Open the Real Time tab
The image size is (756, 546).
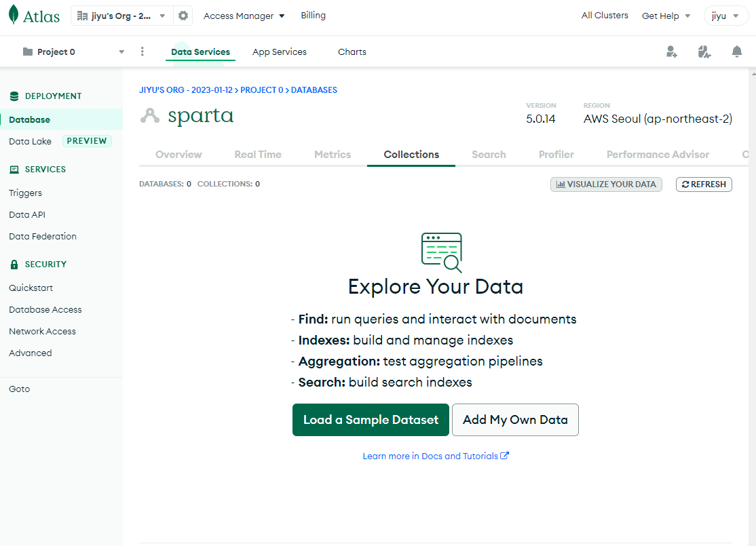tap(258, 155)
